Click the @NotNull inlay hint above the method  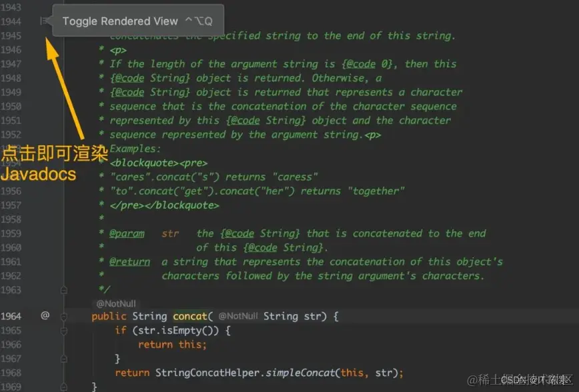tap(116, 304)
